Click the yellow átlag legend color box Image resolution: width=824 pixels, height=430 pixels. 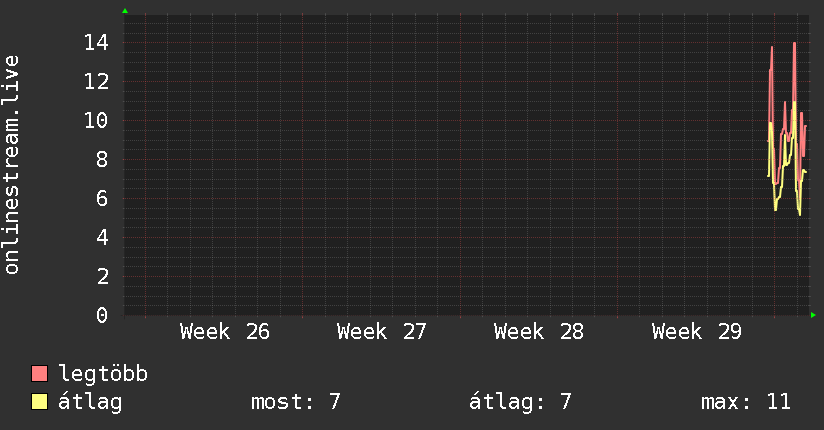point(39,401)
